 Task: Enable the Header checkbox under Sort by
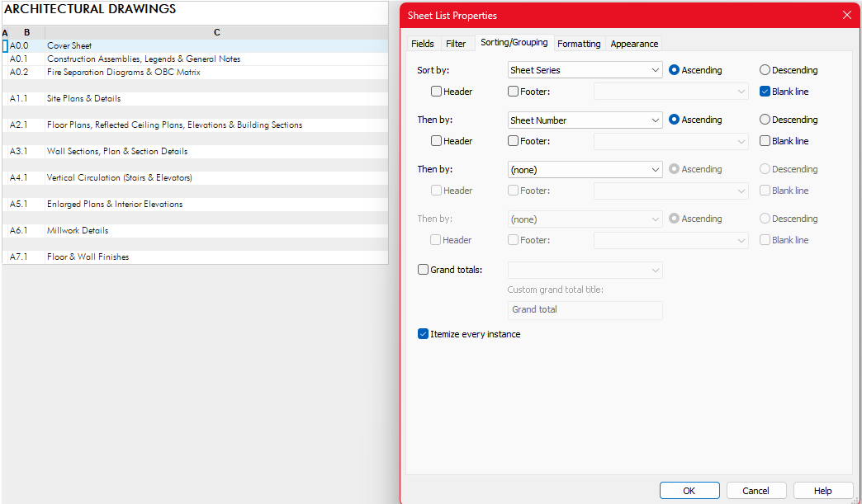(435, 92)
